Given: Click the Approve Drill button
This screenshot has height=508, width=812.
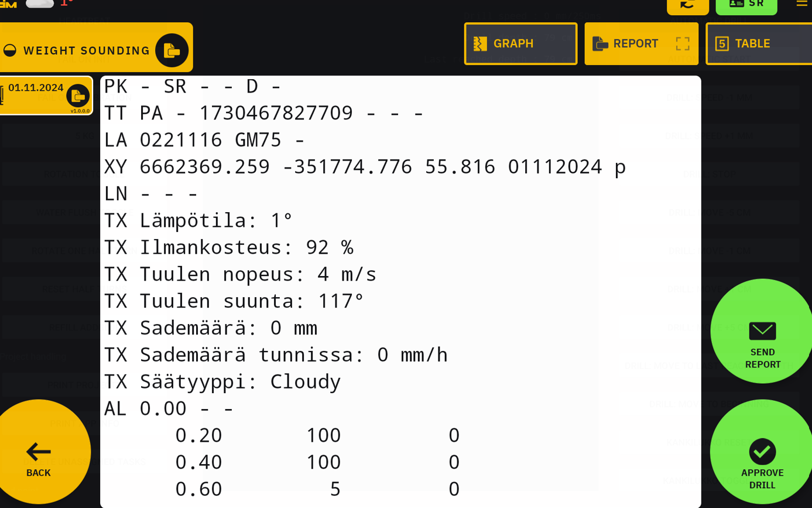Looking at the screenshot, I should coord(762,452).
